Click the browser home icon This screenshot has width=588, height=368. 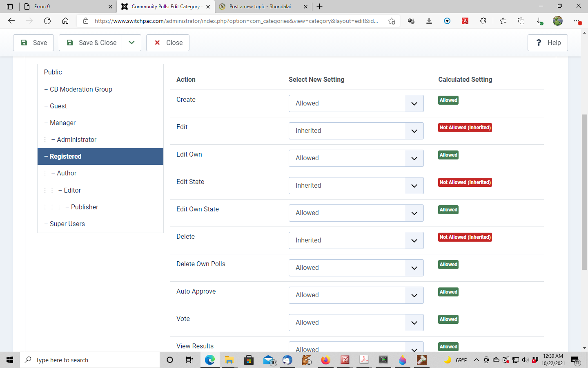[65, 21]
